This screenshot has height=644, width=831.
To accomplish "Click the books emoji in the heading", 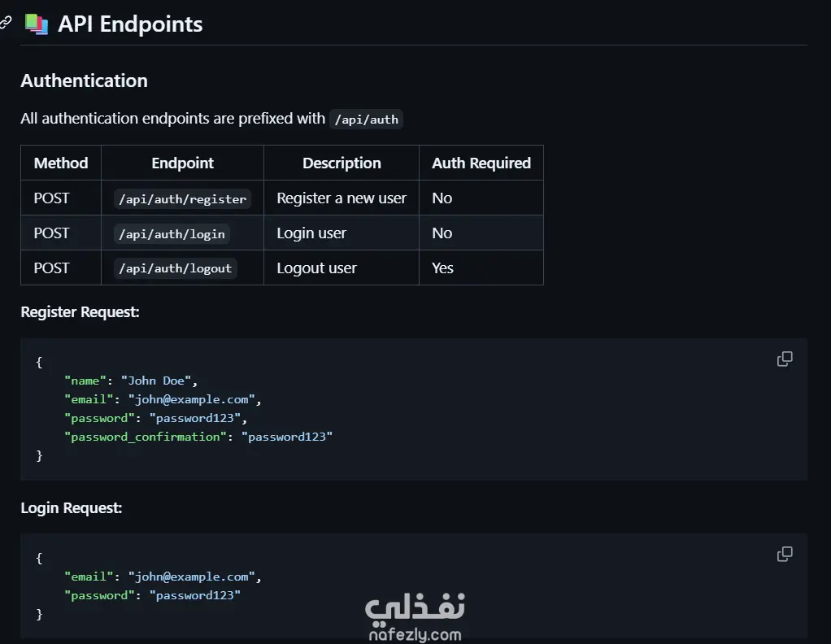I will click(x=37, y=24).
